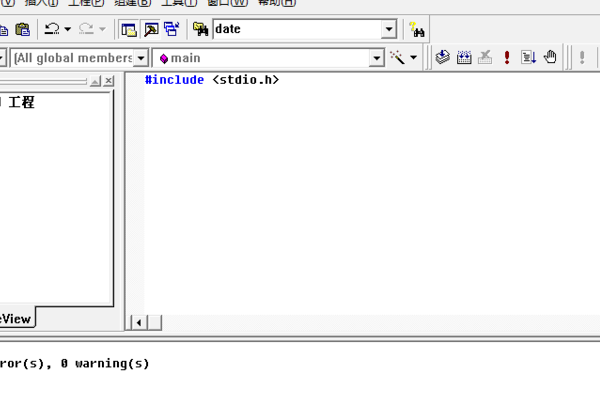The height and width of the screenshot is (400, 600).
Task: Click the grey exclamation icon at far right
Action: tap(582, 57)
